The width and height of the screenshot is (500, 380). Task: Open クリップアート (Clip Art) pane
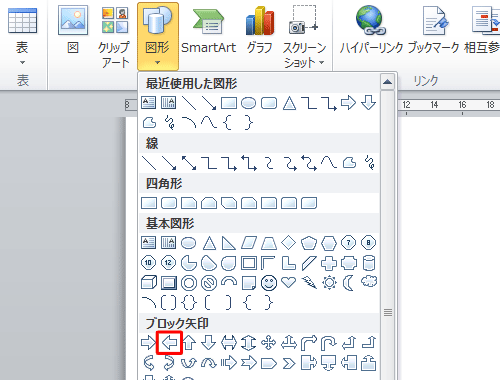tap(115, 36)
